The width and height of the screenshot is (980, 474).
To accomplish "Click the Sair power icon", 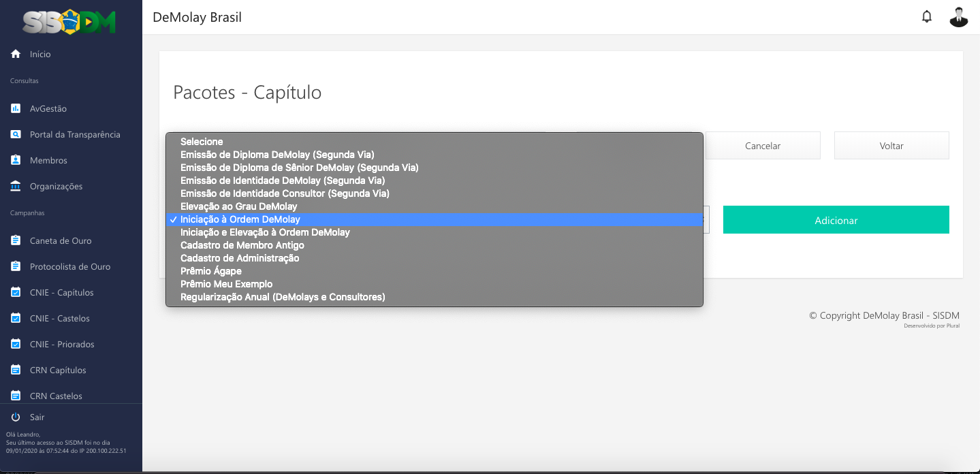I will click(x=16, y=417).
